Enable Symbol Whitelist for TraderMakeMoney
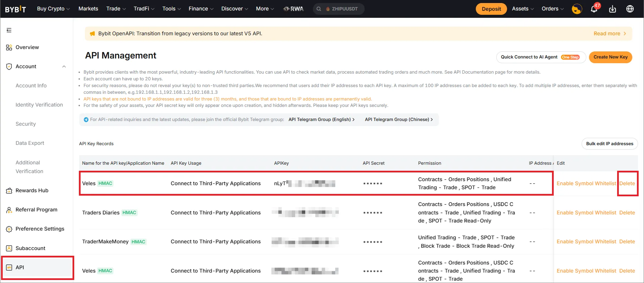 (586, 242)
